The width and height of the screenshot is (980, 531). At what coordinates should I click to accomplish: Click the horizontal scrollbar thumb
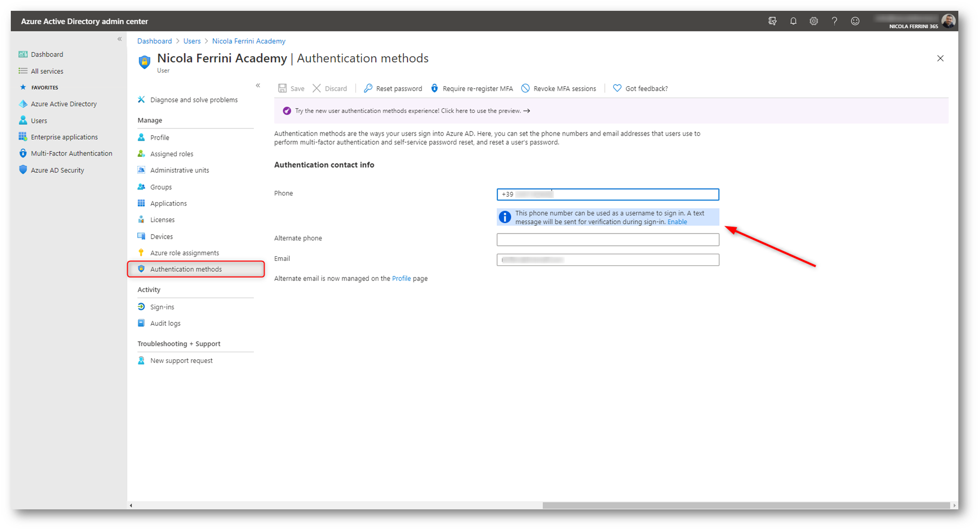[745, 506]
